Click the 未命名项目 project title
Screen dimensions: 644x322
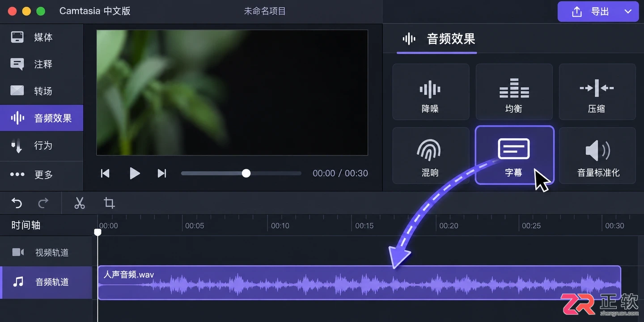pyautogui.click(x=265, y=11)
